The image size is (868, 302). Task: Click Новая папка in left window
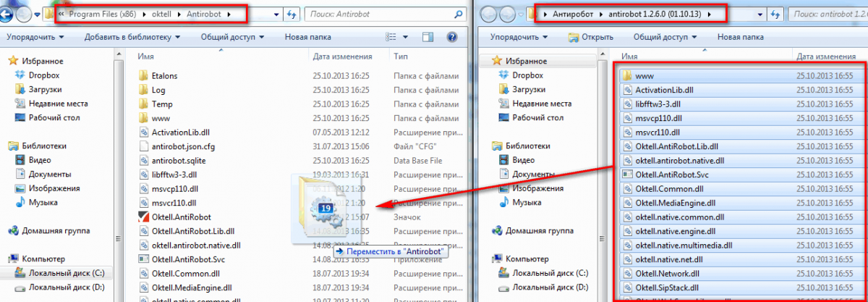click(x=307, y=36)
